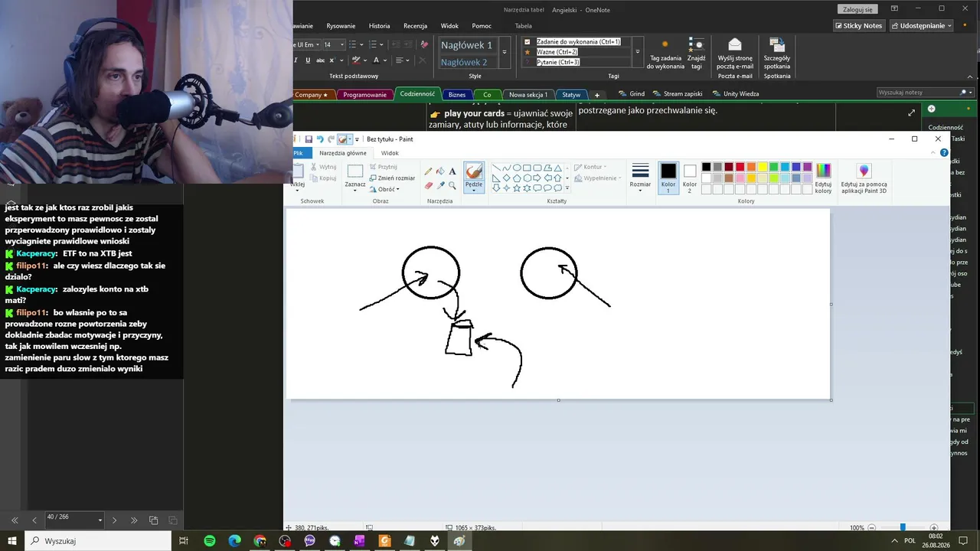
Task: Zoom in with Paint plus button
Action: click(933, 528)
